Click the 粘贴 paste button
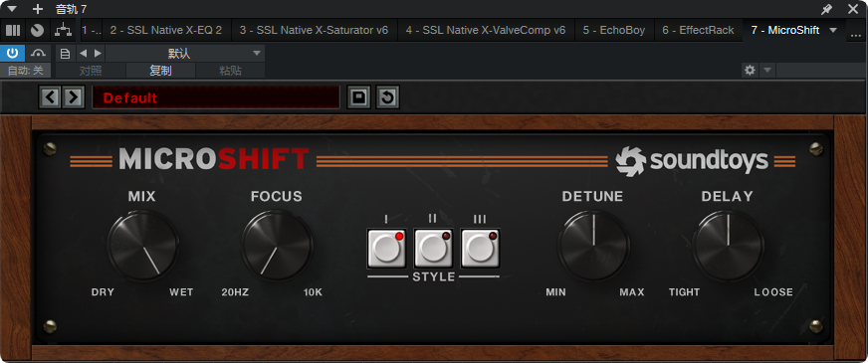 tap(230, 71)
